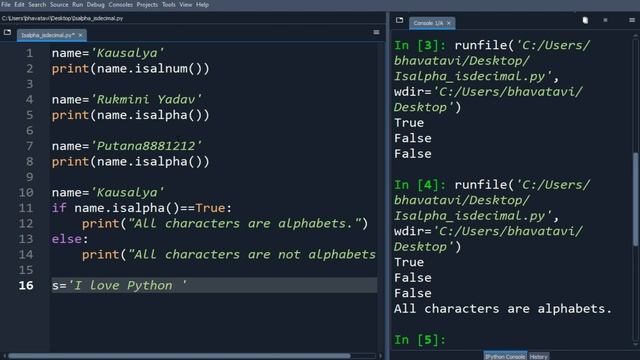Click console output 'All characters are alphabets.'

(503, 309)
